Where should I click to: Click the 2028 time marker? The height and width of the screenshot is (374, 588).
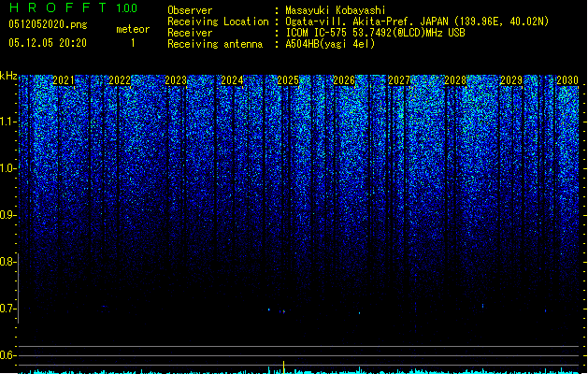click(x=455, y=80)
